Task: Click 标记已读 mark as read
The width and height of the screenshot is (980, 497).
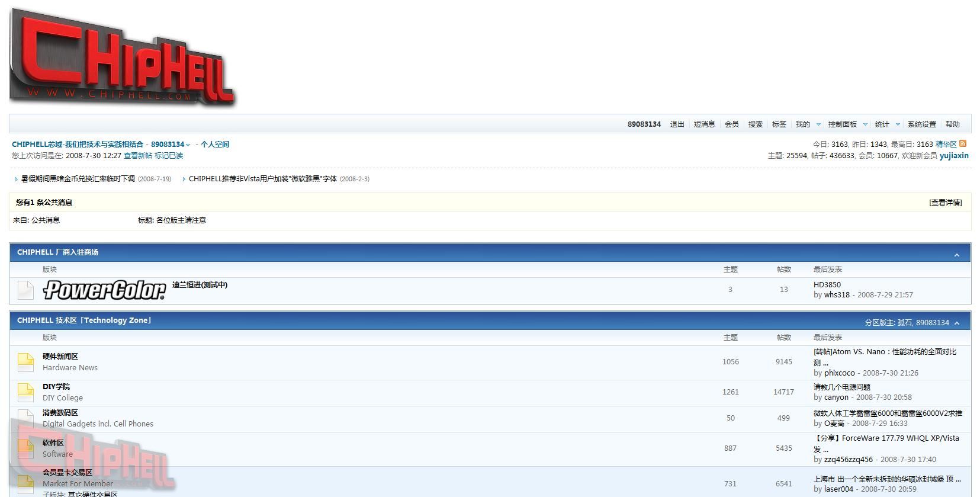Action: 169,155
